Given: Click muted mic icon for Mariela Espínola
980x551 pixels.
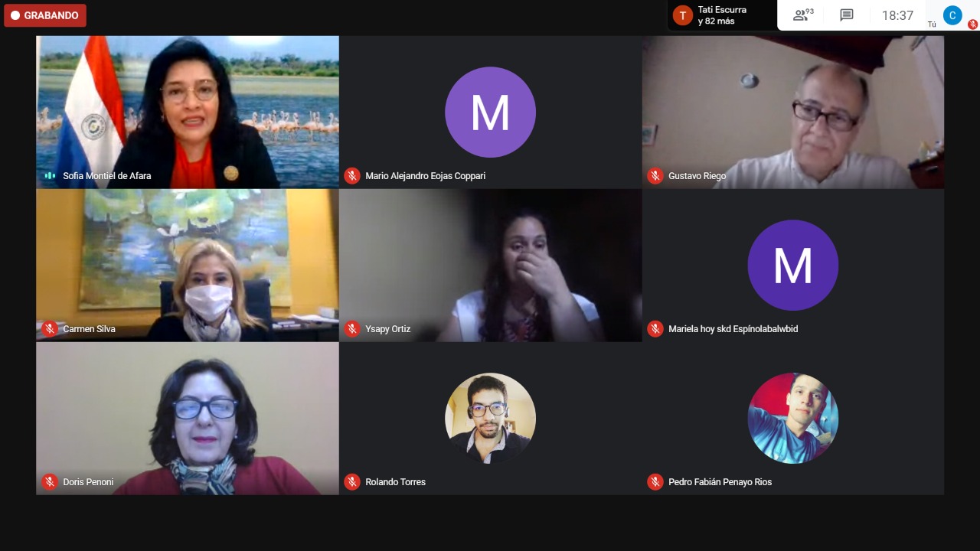Looking at the screenshot, I should pyautogui.click(x=655, y=329).
